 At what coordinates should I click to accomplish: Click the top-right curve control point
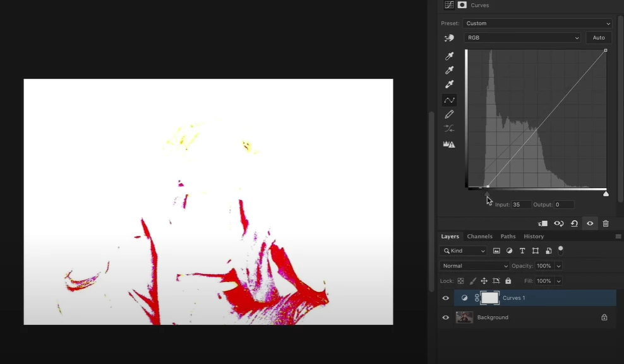[606, 50]
